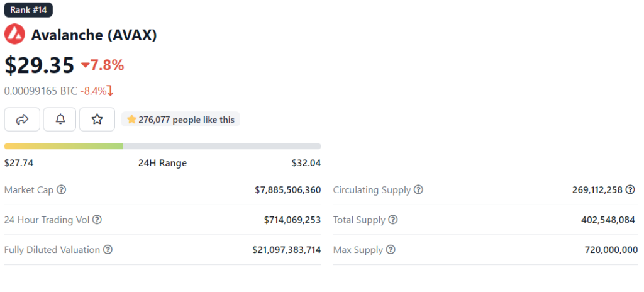This screenshot has width=644, height=292.
Task: Add AVAX to favorites star button
Action: pos(97,120)
